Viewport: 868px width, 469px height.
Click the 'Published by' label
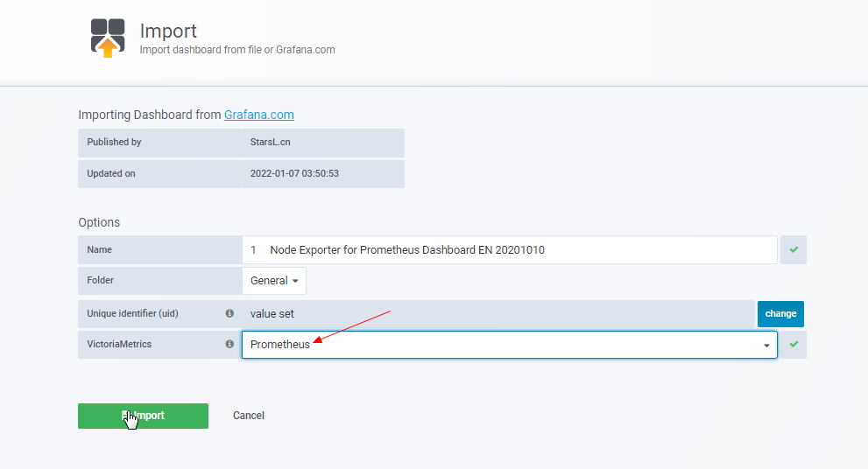click(x=114, y=142)
